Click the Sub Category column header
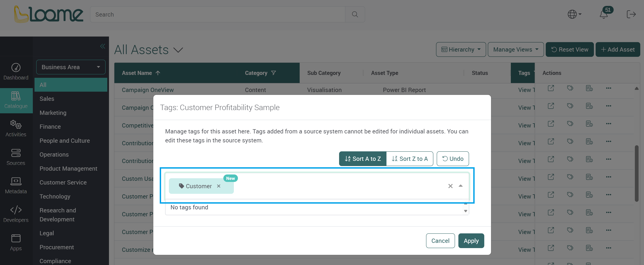The image size is (644, 265). tap(324, 73)
